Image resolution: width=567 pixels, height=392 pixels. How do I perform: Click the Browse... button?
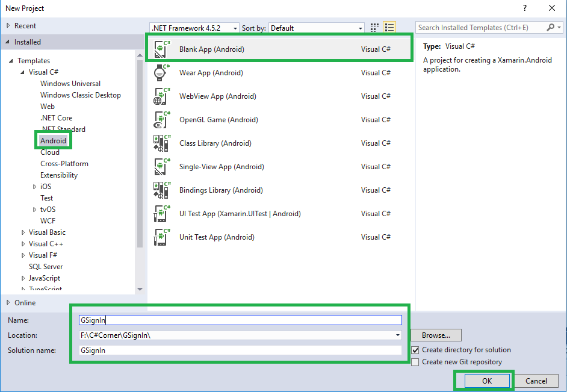click(436, 335)
